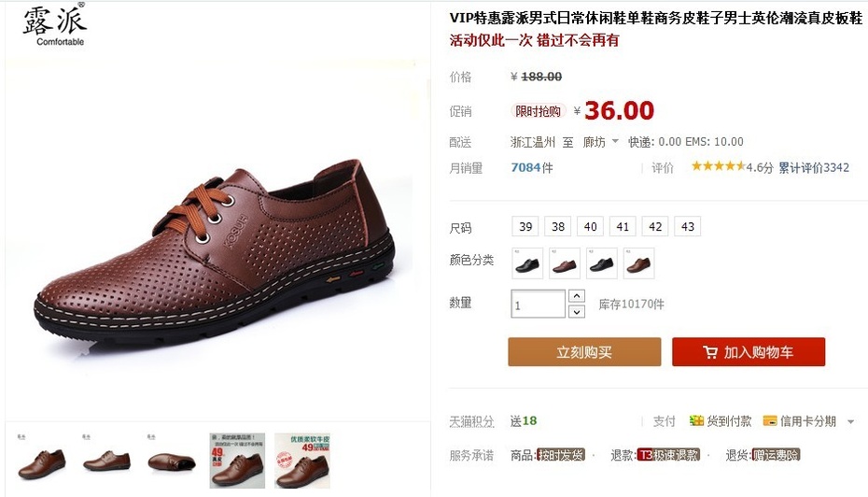Choose size 43 option

(x=688, y=227)
